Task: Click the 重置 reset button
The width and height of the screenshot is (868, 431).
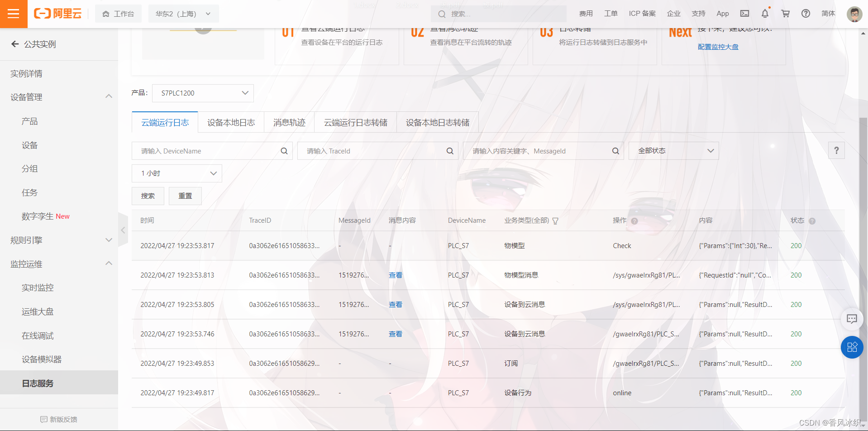Action: pyautogui.click(x=185, y=196)
